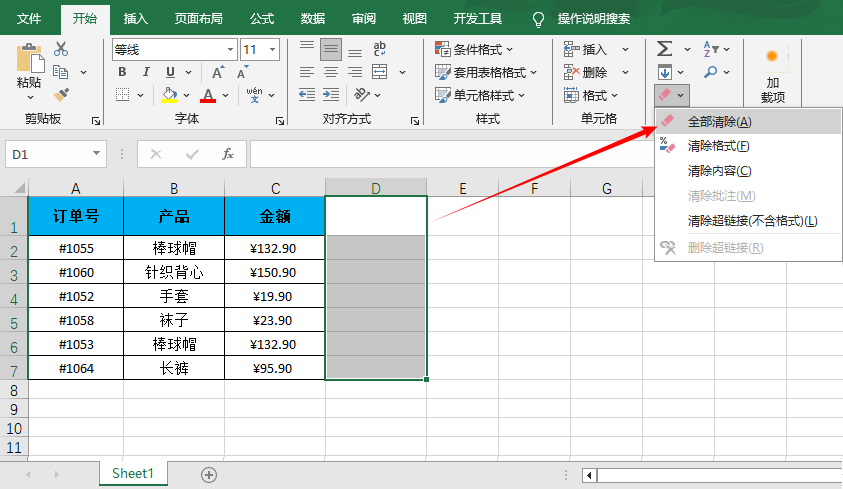This screenshot has width=843, height=489.
Task: Click the formula bar input
Action: [452, 154]
